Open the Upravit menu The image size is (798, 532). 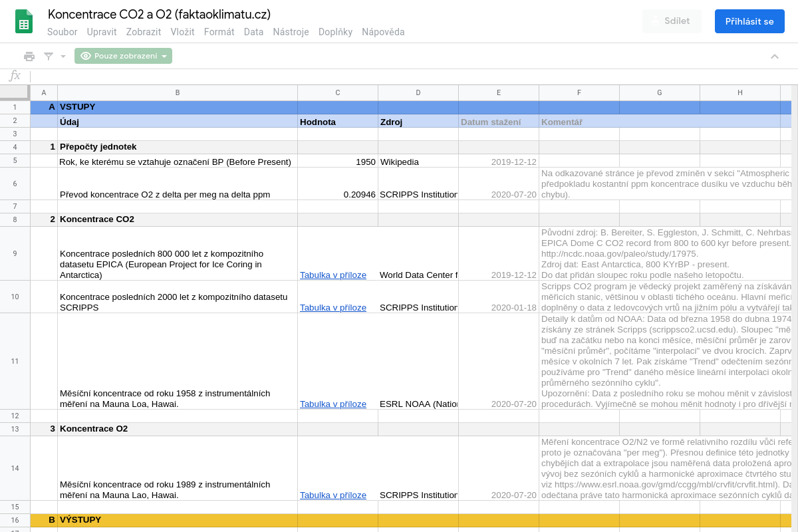[x=102, y=32]
